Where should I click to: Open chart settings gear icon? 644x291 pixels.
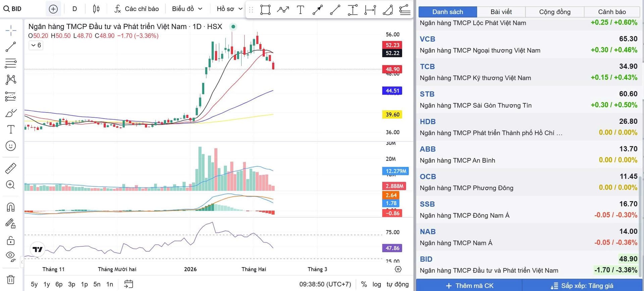point(398,269)
